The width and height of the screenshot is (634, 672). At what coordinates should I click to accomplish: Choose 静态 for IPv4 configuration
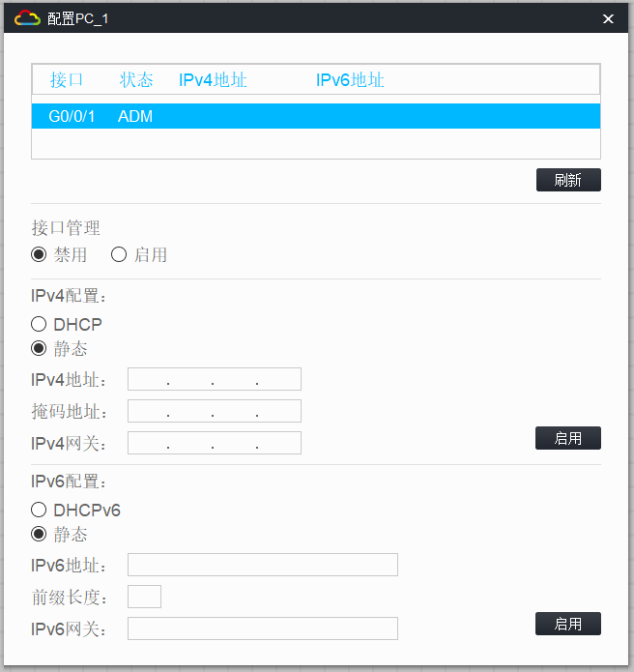click(40, 348)
